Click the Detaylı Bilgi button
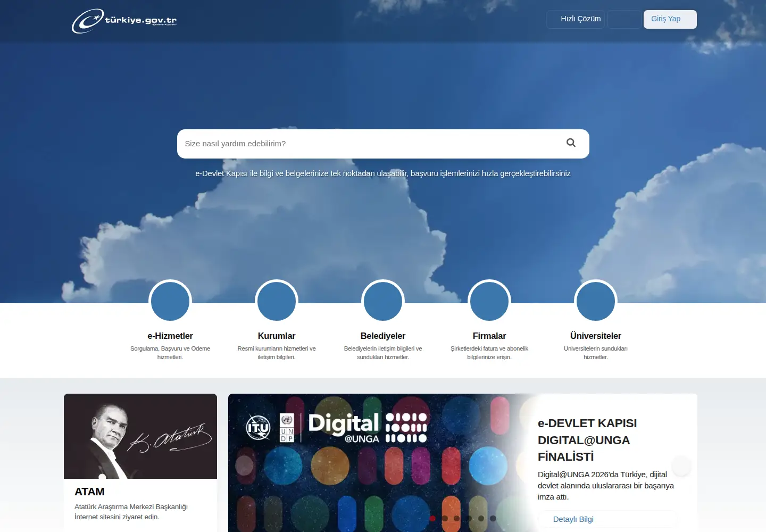Screen dimensions: 766x532 (608, 519)
